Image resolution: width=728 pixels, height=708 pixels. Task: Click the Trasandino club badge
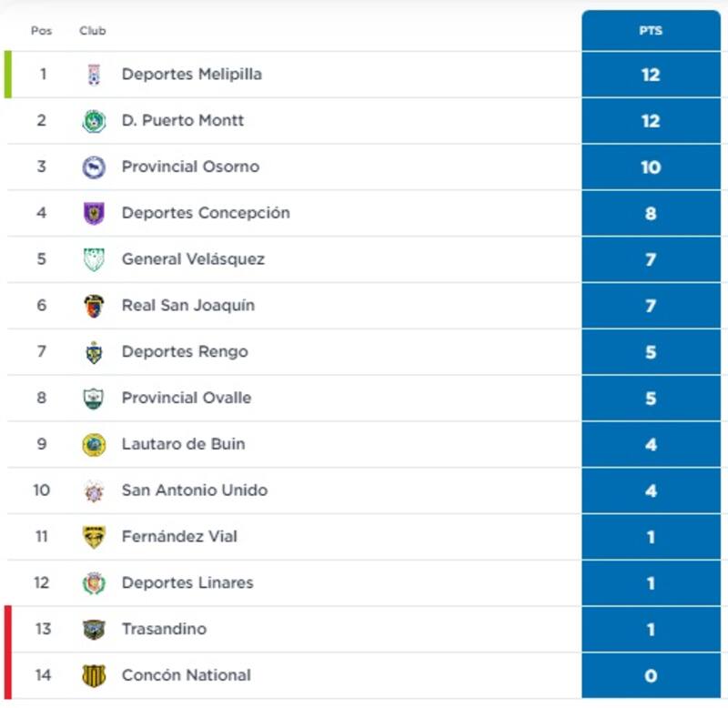pos(96,629)
